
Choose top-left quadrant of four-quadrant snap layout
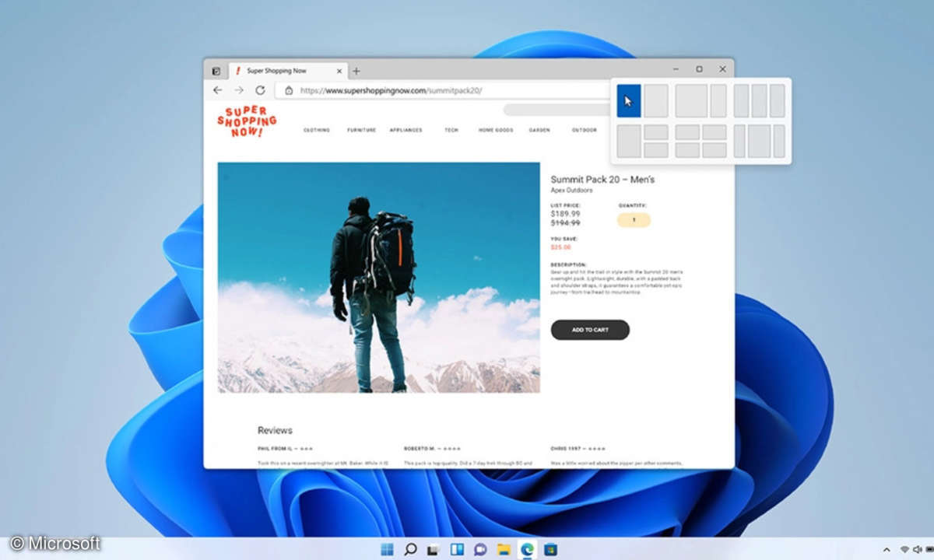(x=687, y=132)
